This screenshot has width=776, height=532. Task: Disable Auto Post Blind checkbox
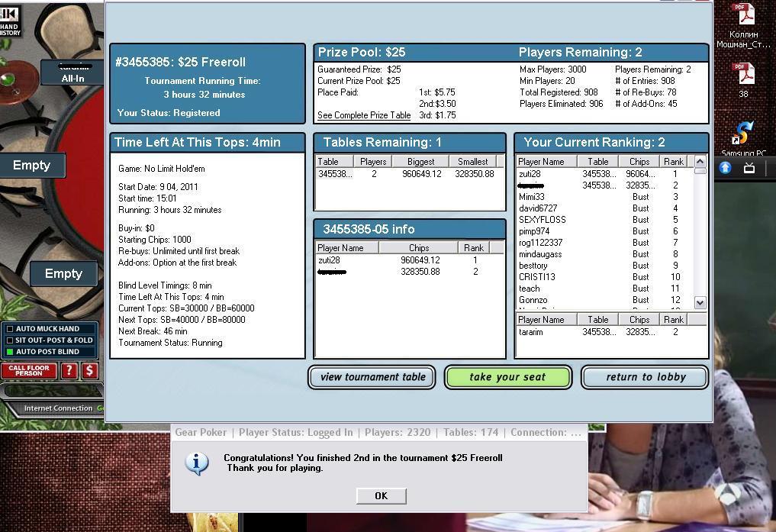tap(9, 352)
